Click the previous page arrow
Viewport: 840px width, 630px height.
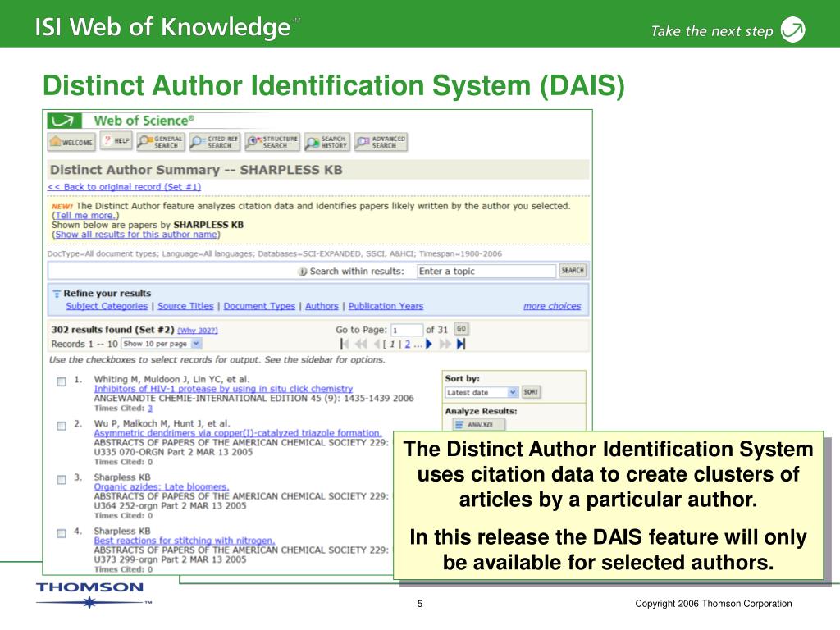[377, 344]
